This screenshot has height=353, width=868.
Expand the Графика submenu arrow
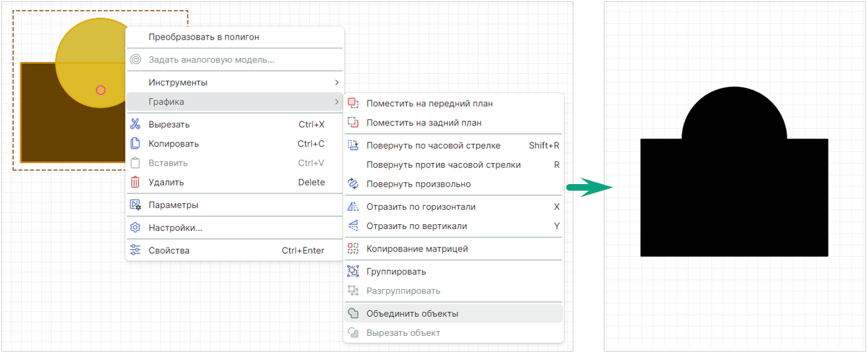[x=336, y=102]
